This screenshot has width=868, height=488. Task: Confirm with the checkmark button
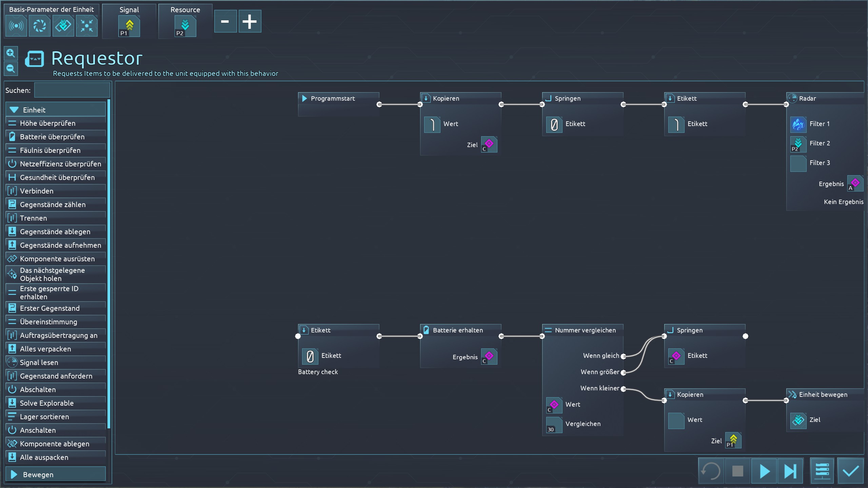click(850, 471)
